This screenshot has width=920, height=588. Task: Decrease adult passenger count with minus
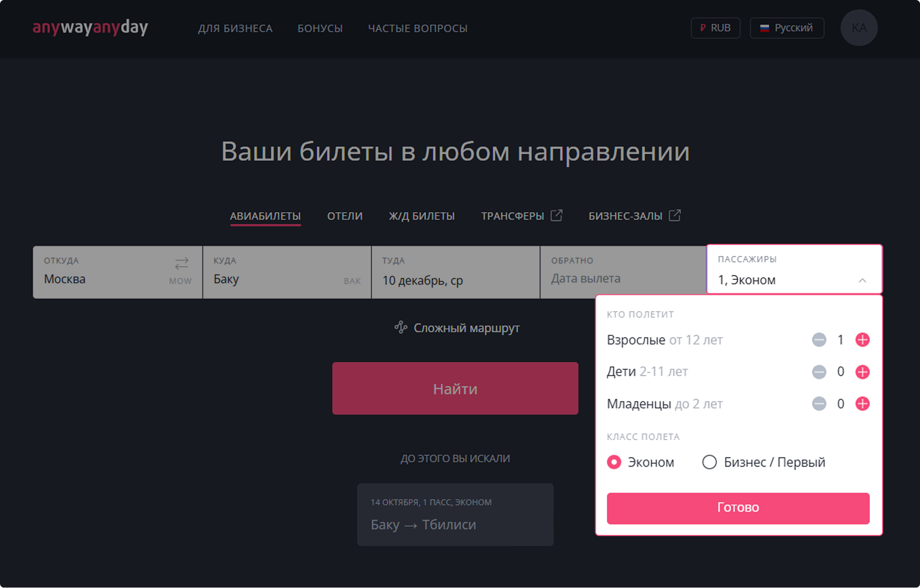(x=819, y=340)
